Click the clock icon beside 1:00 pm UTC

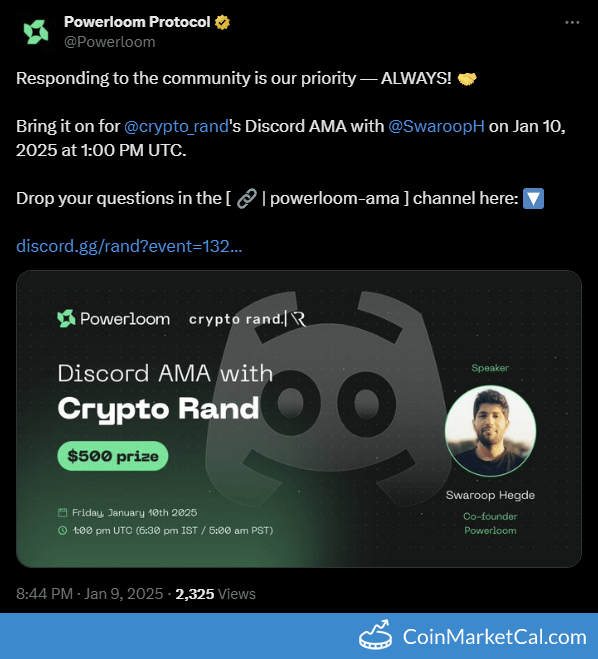click(x=62, y=530)
